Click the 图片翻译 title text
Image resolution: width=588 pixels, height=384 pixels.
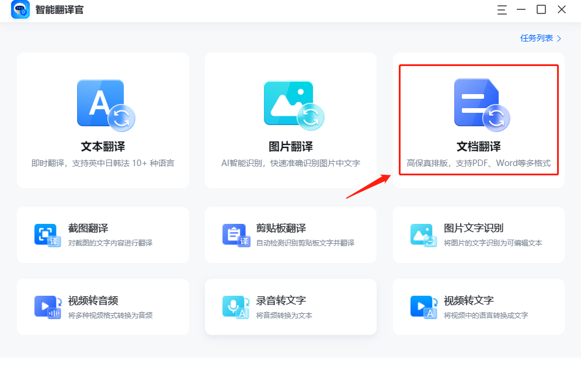click(x=291, y=146)
